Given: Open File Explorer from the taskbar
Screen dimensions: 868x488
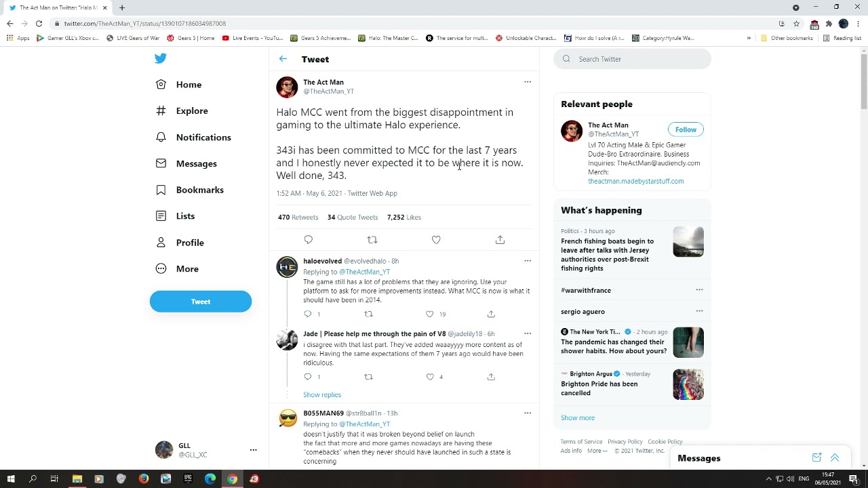Looking at the screenshot, I should (x=77, y=479).
